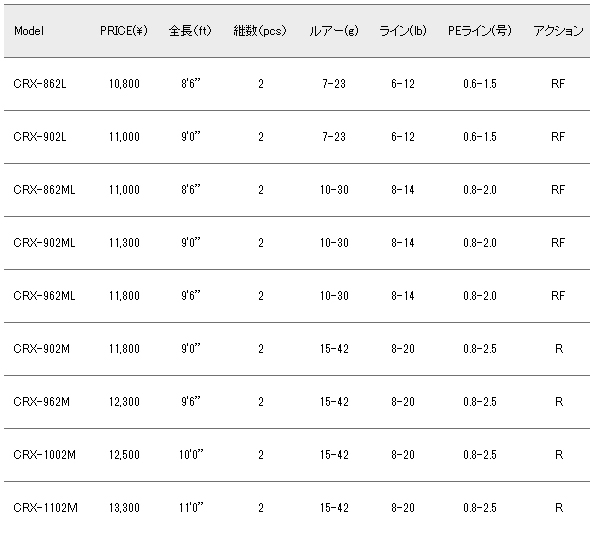Click the 13,300 price value

click(x=124, y=508)
